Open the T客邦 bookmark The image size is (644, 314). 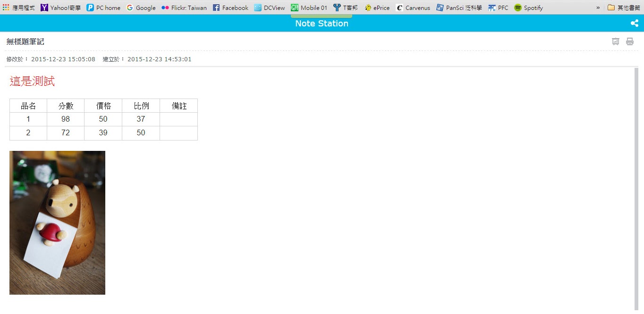tap(345, 8)
